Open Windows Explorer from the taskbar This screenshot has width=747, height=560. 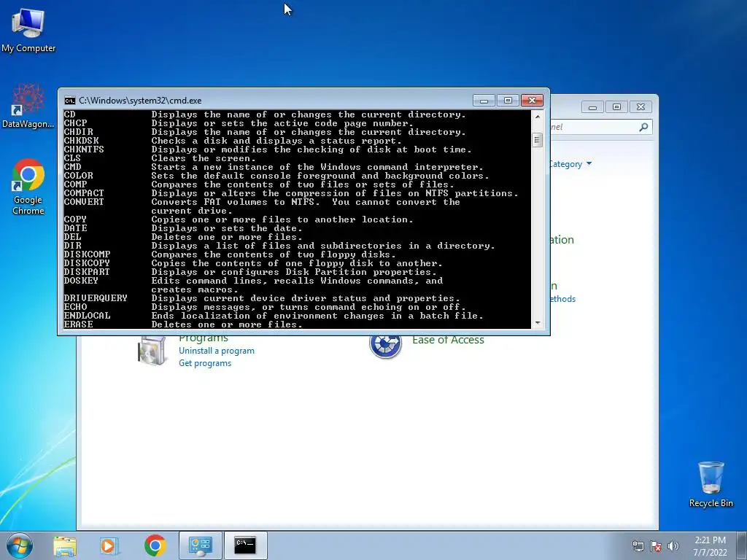click(x=65, y=545)
